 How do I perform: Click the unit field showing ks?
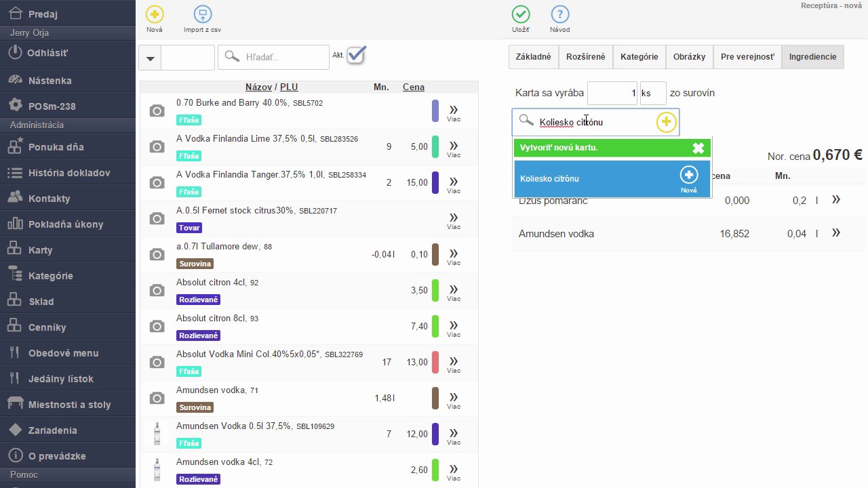tap(653, 93)
